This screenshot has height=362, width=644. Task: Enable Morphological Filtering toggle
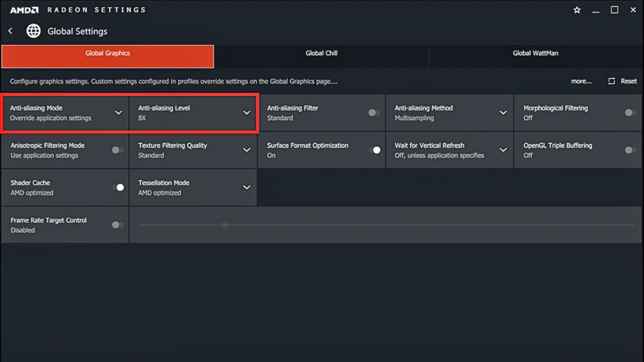[x=631, y=113]
